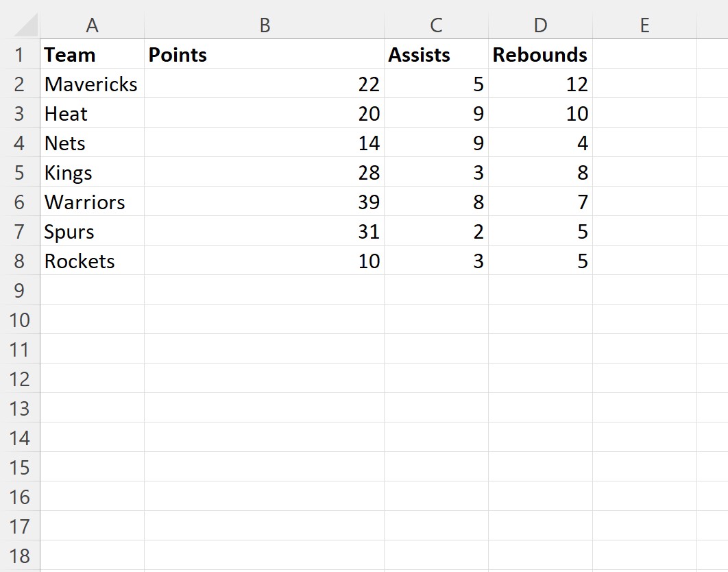Select column C header

436,25
